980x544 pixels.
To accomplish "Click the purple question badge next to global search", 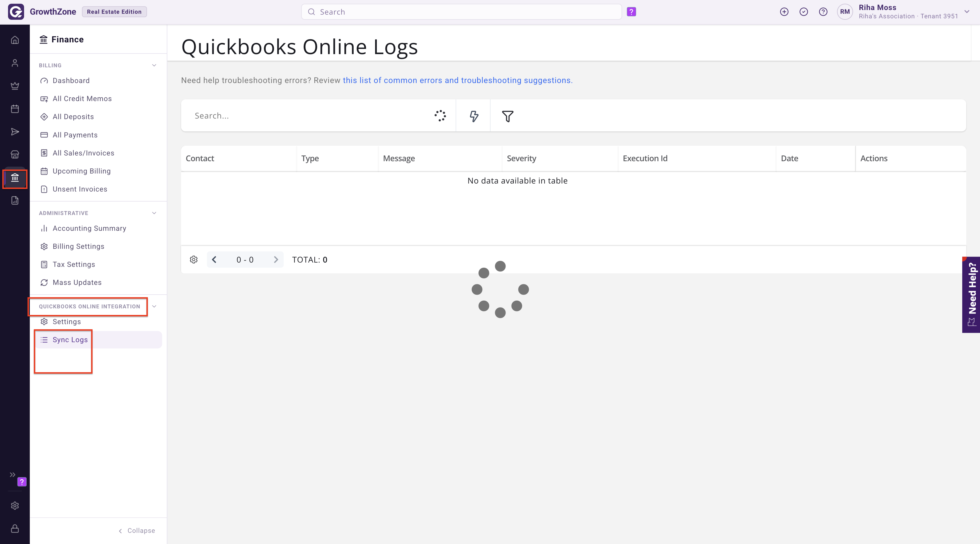I will [632, 12].
